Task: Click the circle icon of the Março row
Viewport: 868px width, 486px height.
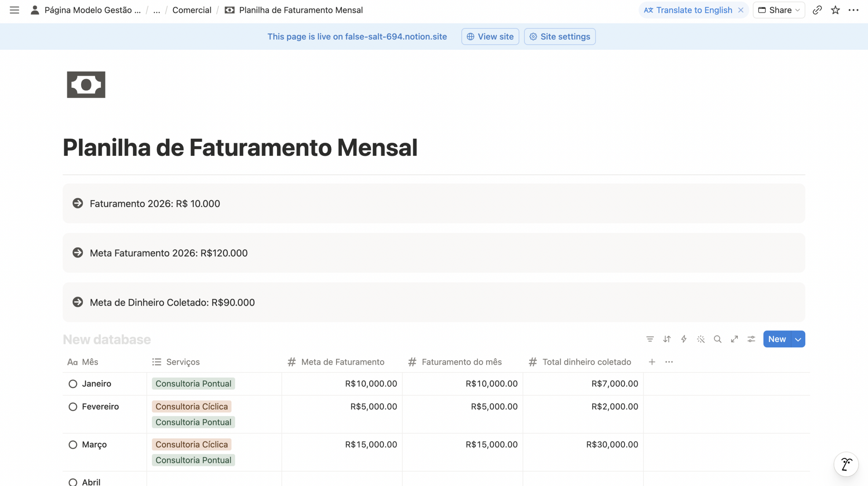Action: click(73, 445)
